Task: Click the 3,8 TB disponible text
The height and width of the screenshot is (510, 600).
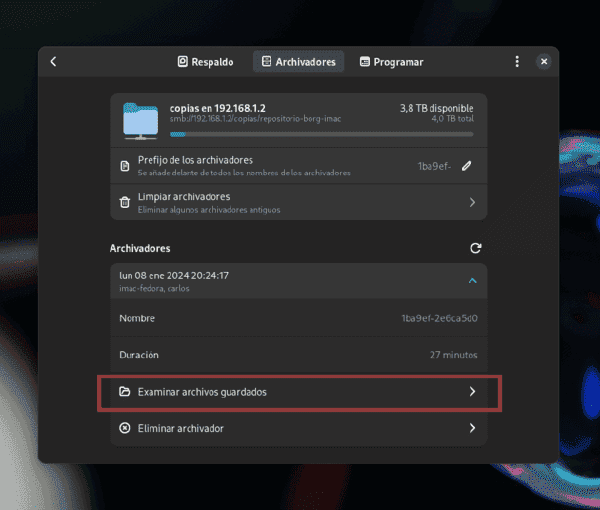Action: pos(437,108)
